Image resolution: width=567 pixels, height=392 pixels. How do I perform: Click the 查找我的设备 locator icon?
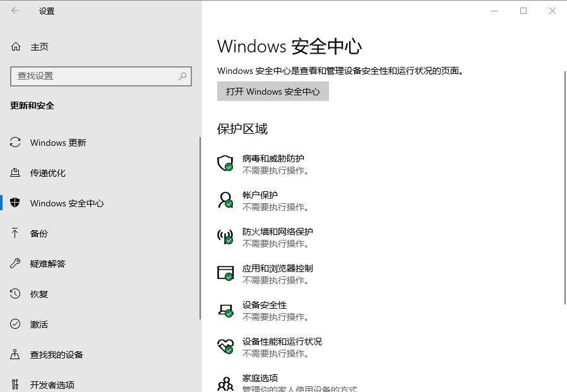click(15, 354)
